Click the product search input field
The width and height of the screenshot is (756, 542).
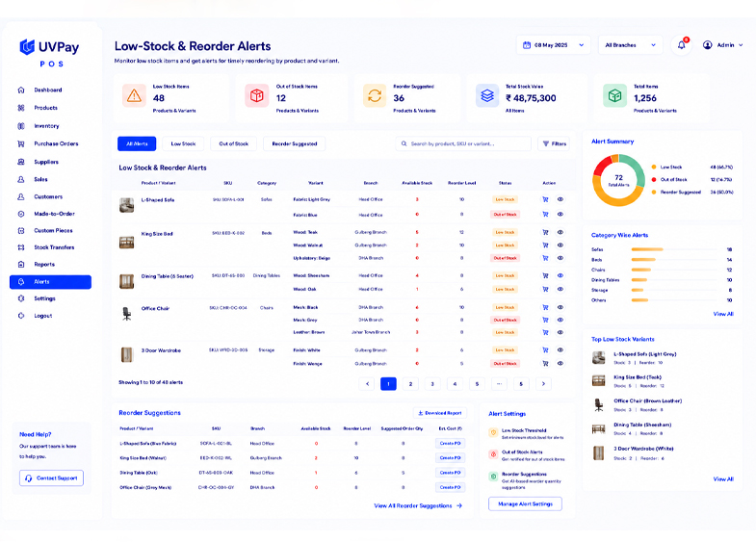pyautogui.click(x=463, y=143)
